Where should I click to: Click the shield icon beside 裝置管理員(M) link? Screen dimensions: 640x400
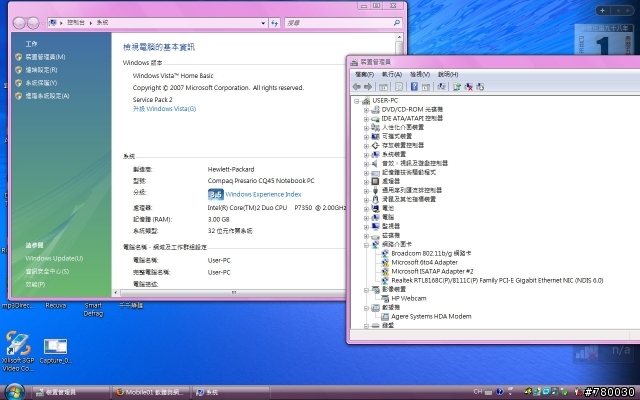click(18, 57)
